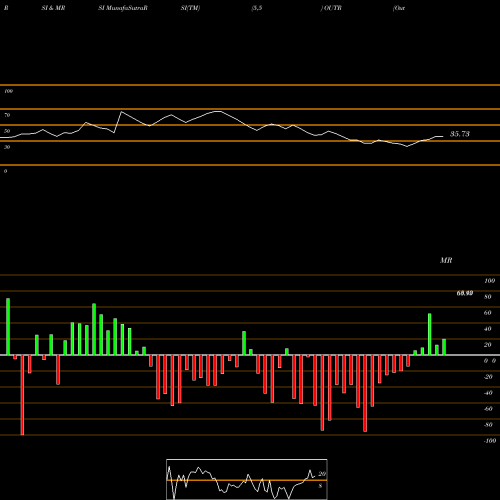The width and height of the screenshot is (500, 500).
Task: Click the '68.99' value label
Action: tap(465, 293)
